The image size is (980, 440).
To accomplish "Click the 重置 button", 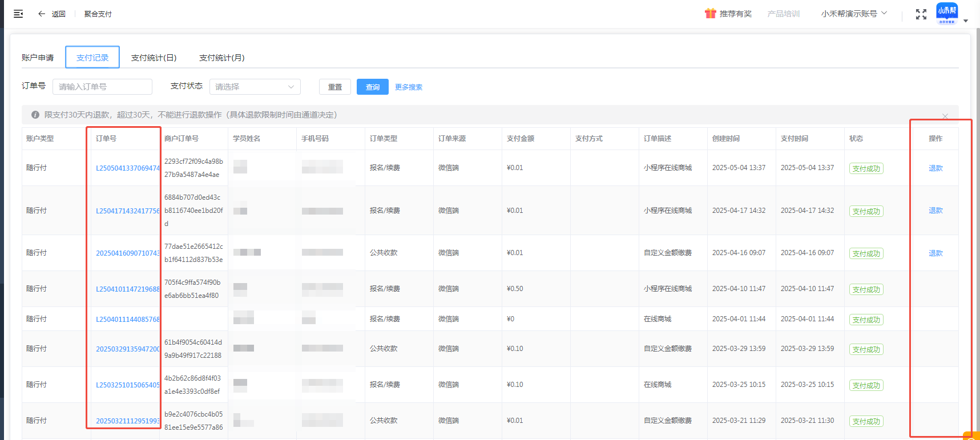I will [335, 87].
